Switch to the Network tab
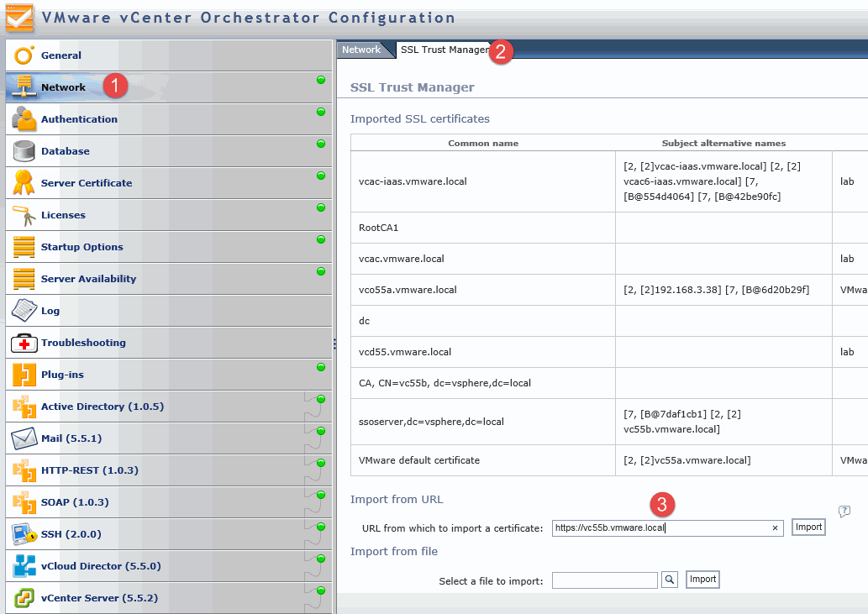The width and height of the screenshot is (868, 614). (360, 50)
